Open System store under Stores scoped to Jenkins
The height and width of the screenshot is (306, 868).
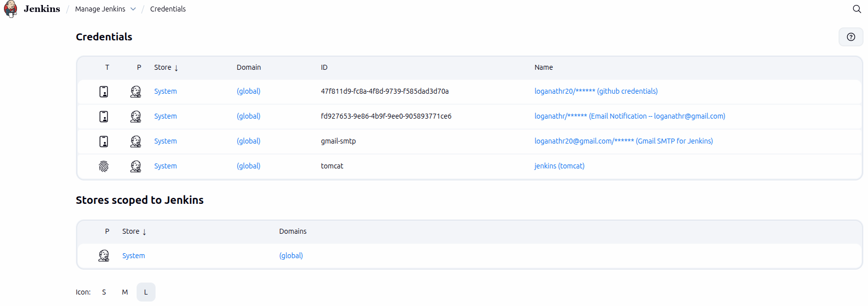[134, 256]
